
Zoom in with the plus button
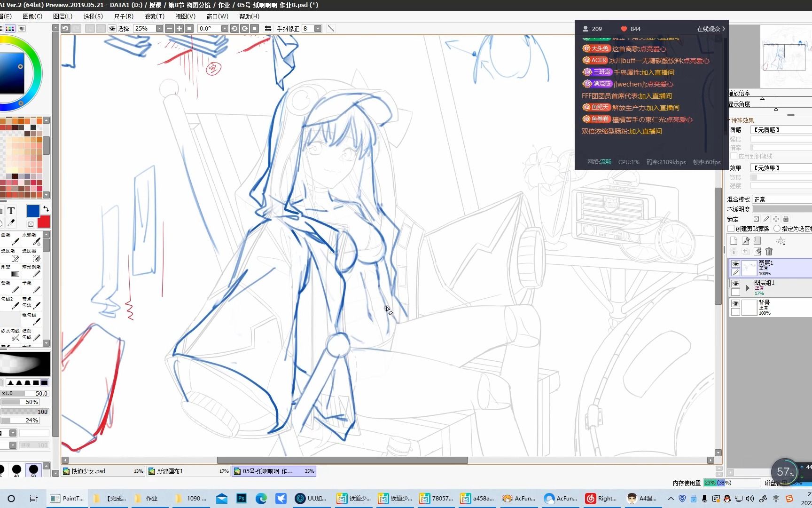pos(179,28)
